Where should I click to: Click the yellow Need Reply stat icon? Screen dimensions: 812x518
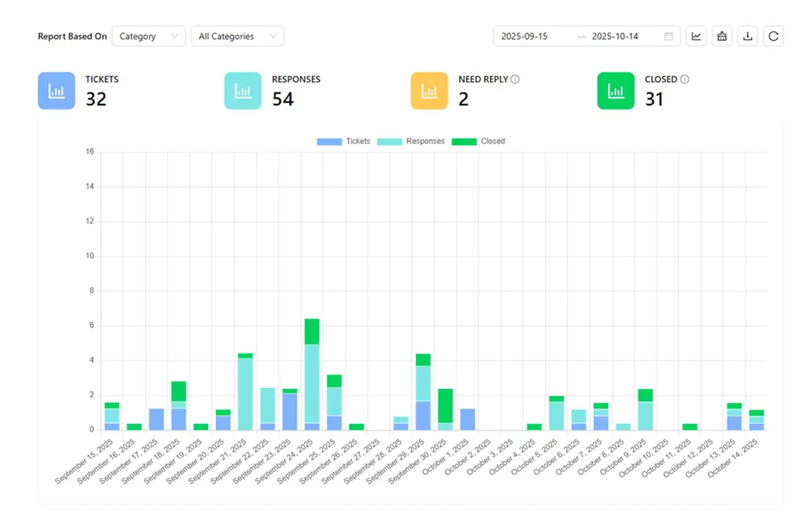(430, 91)
